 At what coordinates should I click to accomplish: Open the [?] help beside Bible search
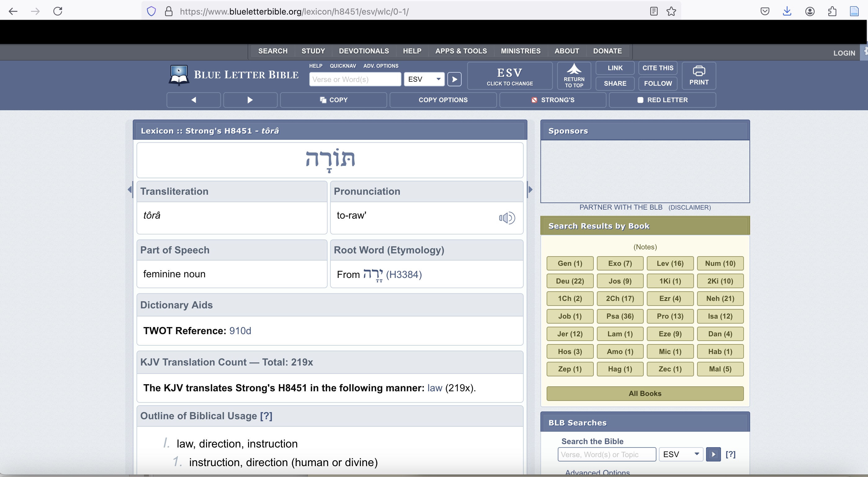coord(731,454)
